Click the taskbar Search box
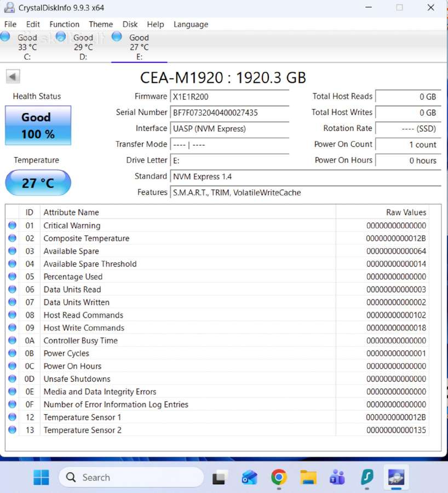The image size is (448, 493). pos(131,477)
